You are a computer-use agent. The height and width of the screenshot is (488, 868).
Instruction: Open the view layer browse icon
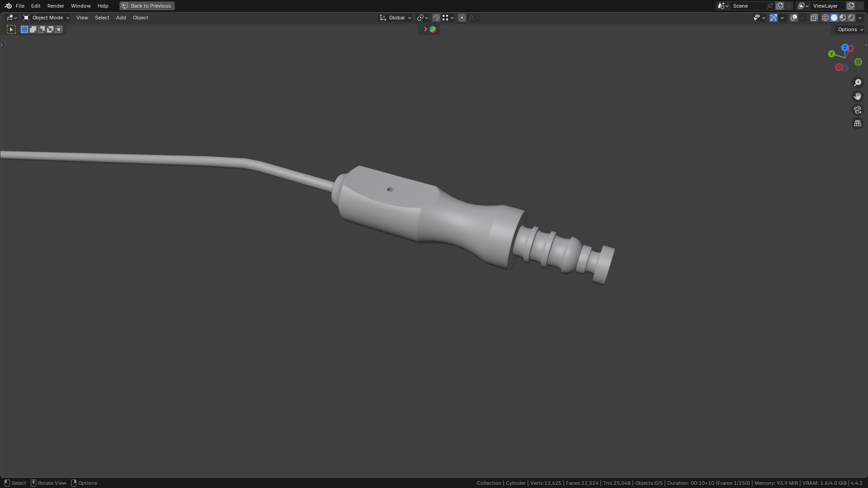click(803, 6)
